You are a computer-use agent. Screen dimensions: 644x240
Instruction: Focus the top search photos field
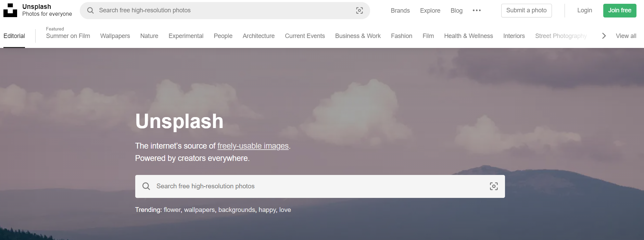pos(225,11)
